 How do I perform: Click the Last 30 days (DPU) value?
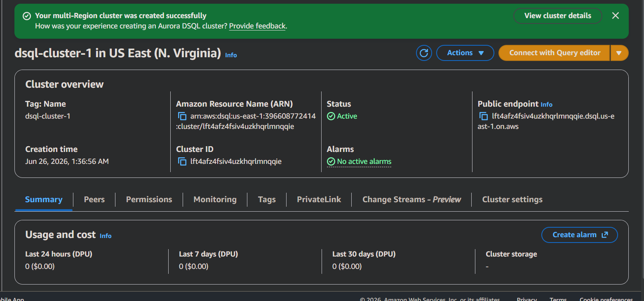[347, 266]
